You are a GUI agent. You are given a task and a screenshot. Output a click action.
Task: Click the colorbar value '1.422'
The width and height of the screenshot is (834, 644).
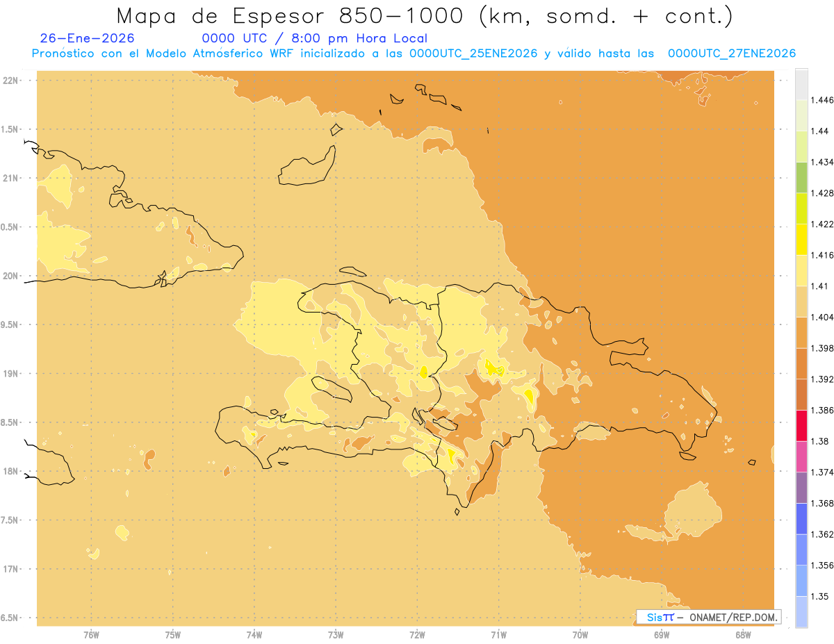pos(821,224)
